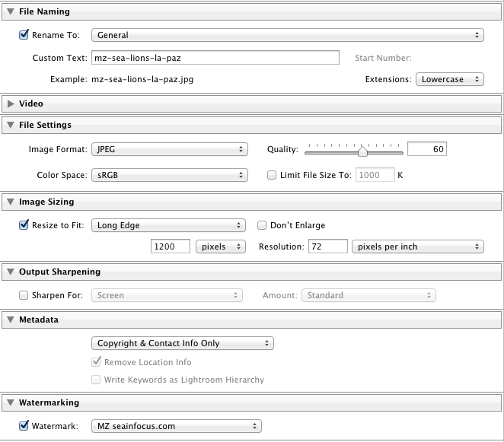Collapse the File Settings panel triangle
The image size is (504, 442).
pos(10,125)
